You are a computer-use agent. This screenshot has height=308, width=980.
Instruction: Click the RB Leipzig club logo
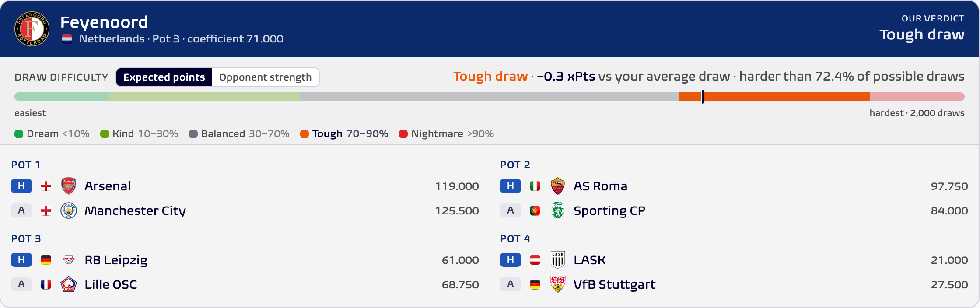click(69, 260)
